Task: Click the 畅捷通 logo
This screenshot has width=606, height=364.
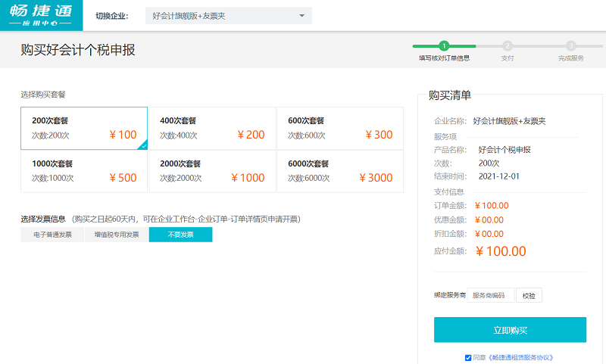Action: point(41,15)
